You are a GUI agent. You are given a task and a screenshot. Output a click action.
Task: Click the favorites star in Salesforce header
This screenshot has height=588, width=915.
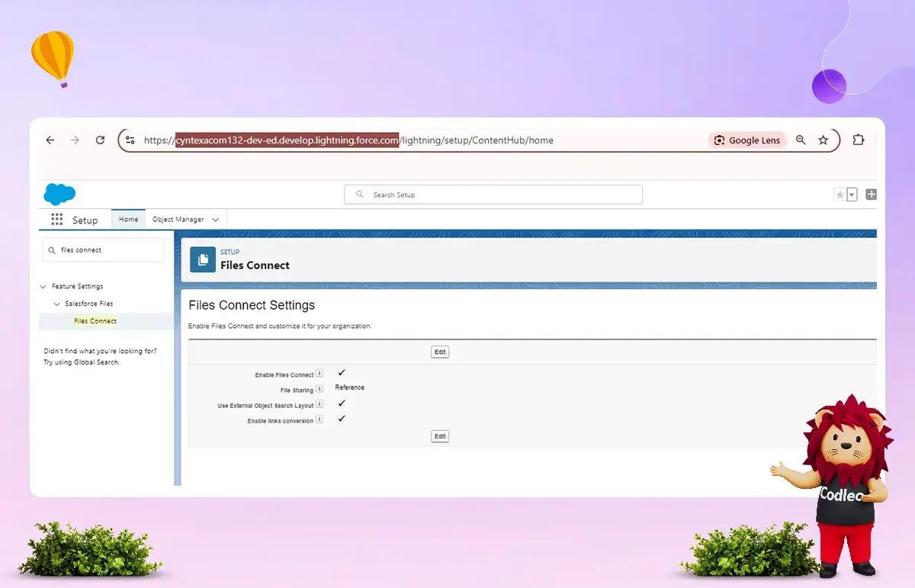click(840, 194)
